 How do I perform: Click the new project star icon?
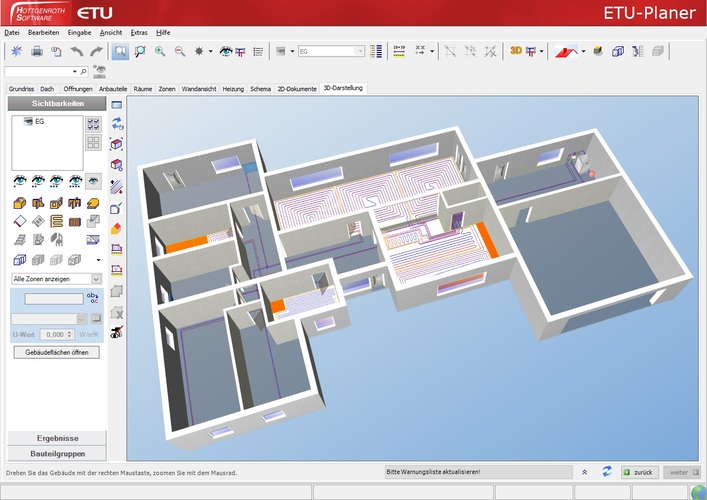pos(15,51)
